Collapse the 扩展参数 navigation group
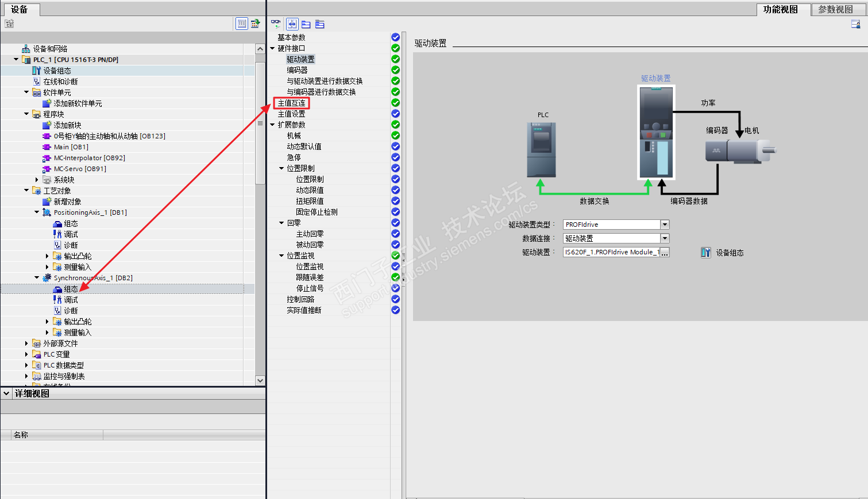 272,125
